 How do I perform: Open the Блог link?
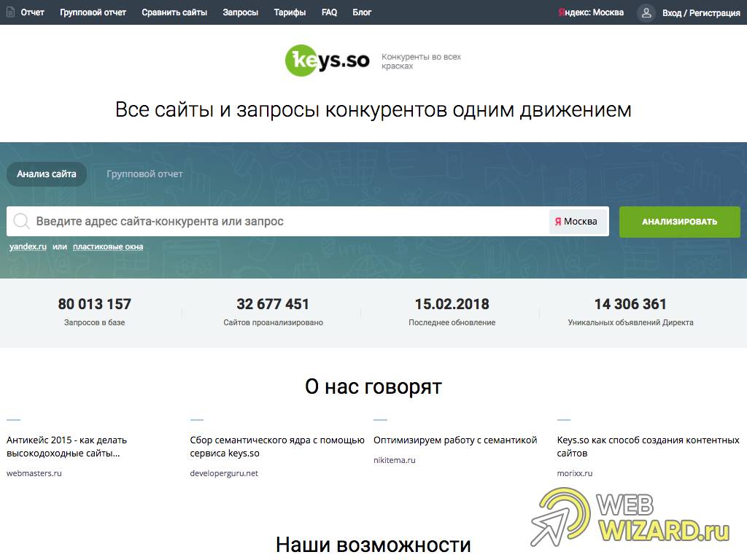coord(362,12)
